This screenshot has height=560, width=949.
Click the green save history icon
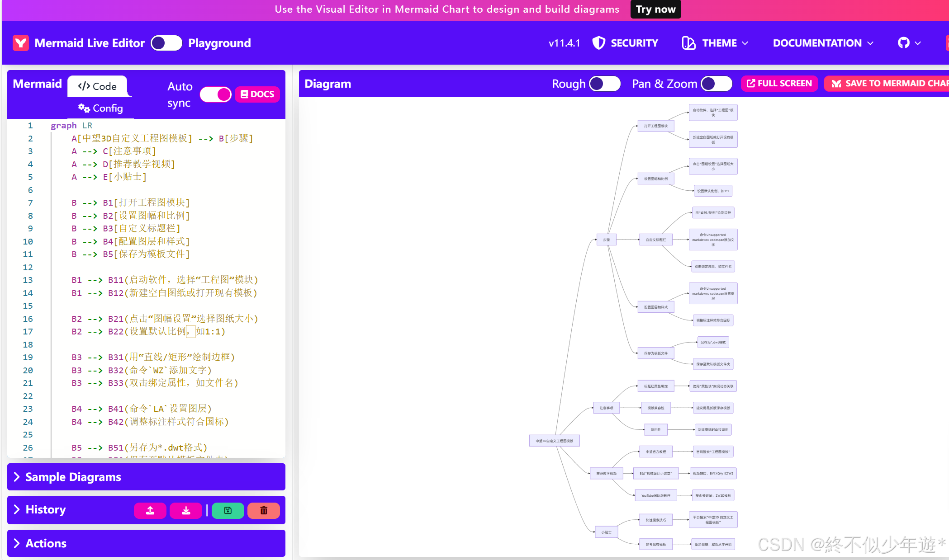point(228,510)
